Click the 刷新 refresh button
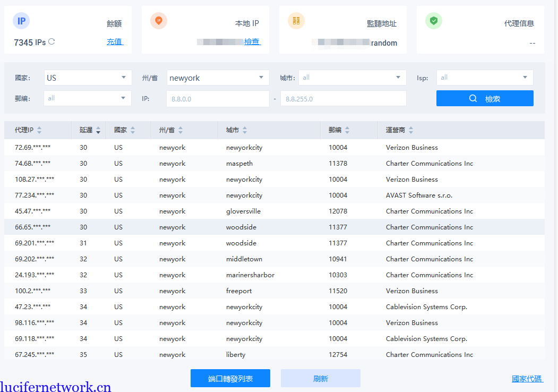 (321, 378)
